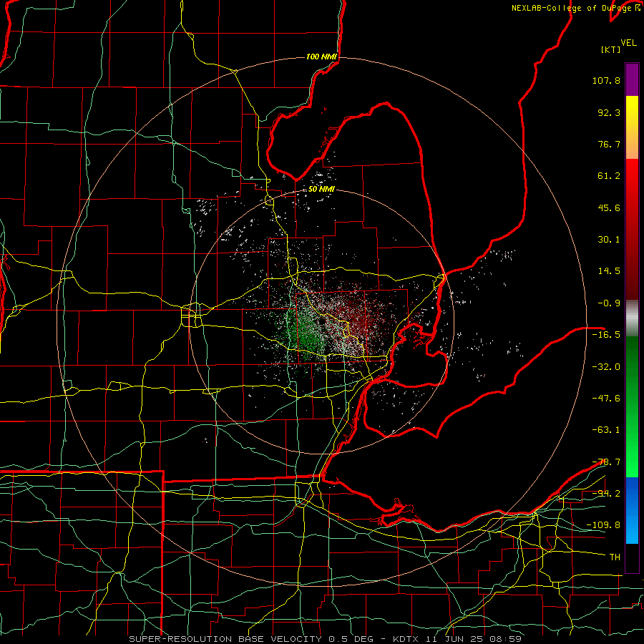Select the -109.8 legend value
The height and width of the screenshot is (644, 644).
click(x=603, y=525)
